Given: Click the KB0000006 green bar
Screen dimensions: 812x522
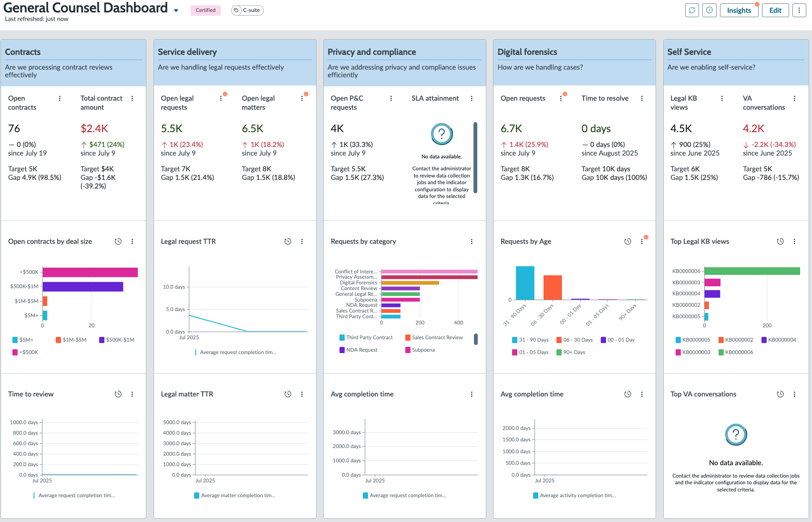Looking at the screenshot, I should (752, 271).
